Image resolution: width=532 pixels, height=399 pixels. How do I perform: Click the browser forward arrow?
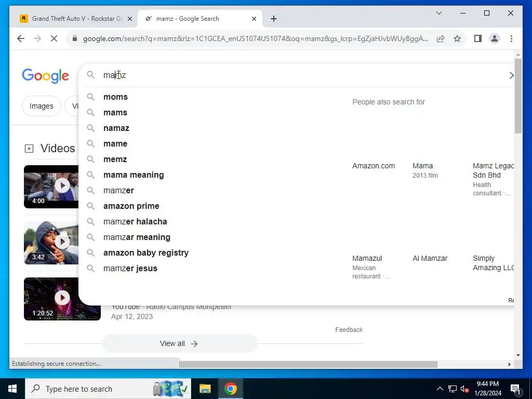coord(37,38)
